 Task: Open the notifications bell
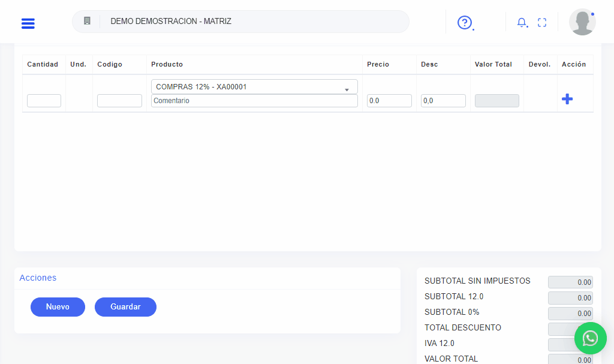point(522,22)
